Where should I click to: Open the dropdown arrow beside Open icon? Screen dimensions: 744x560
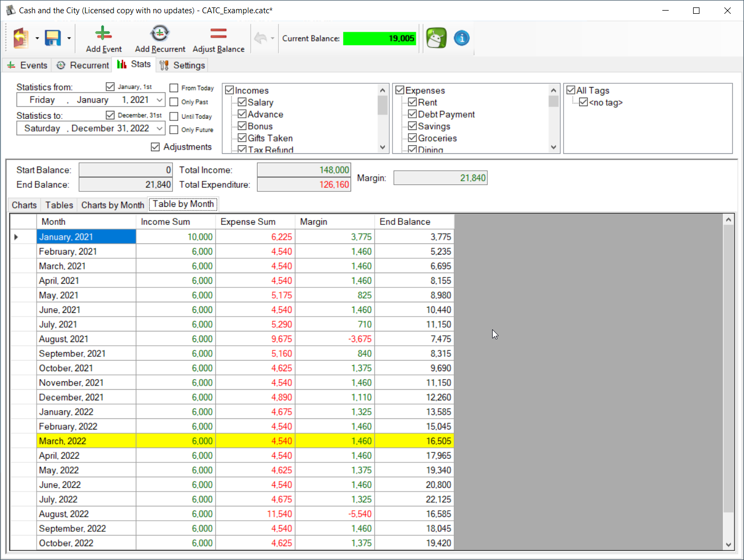click(x=37, y=38)
